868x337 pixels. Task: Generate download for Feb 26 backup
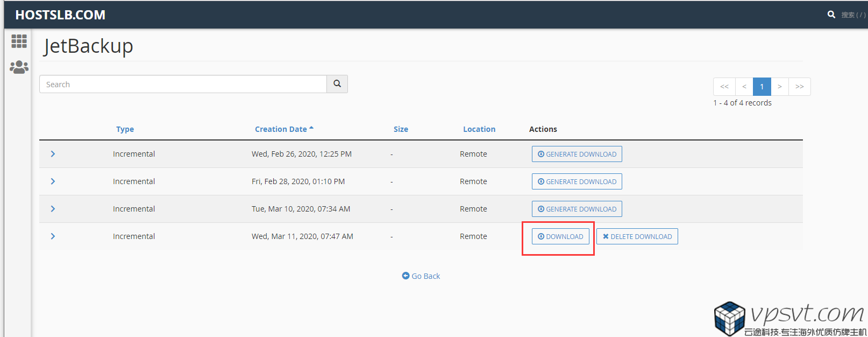point(577,154)
